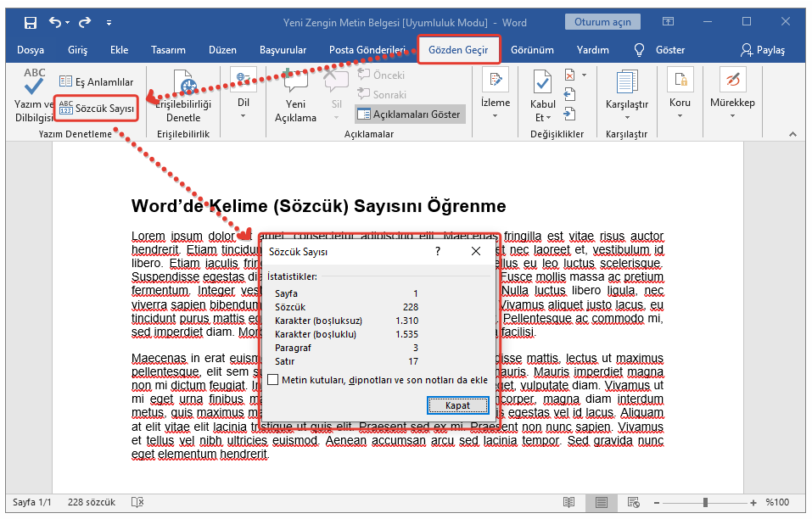
Task: Enable the Metin kutuları, dipnotları checkbox
Action: (273, 380)
